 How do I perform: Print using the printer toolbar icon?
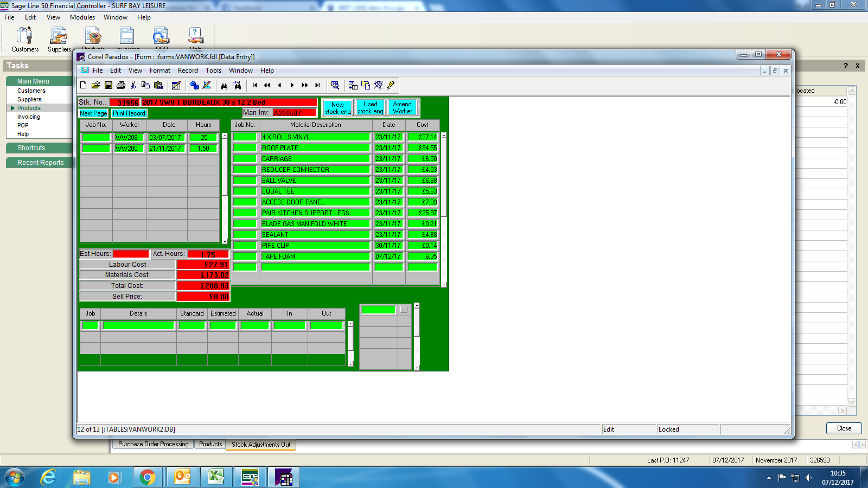(121, 85)
